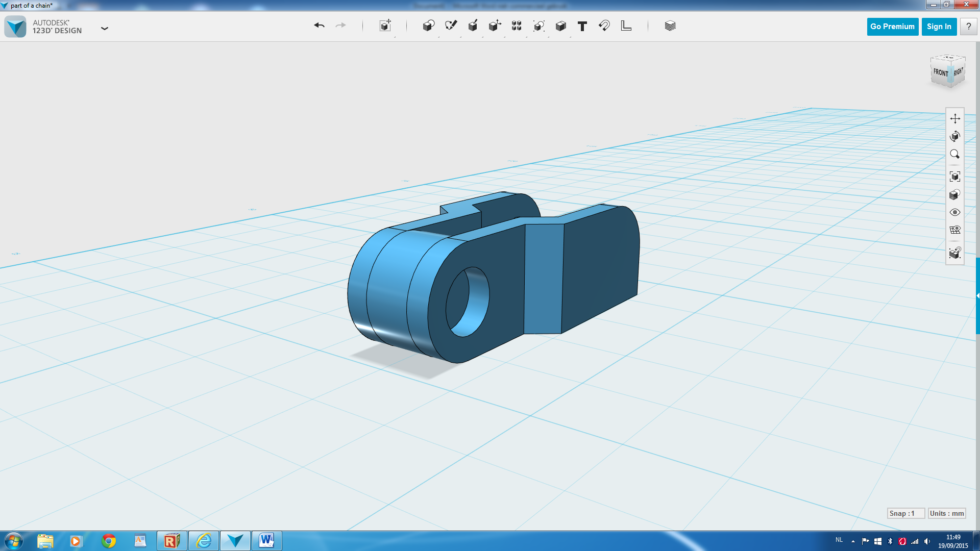Open the Sketch tool icon
The image size is (980, 551).
(451, 26)
